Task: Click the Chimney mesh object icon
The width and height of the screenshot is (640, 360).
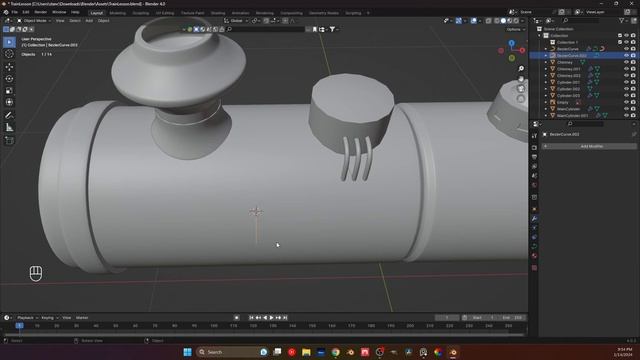Action: click(553, 62)
